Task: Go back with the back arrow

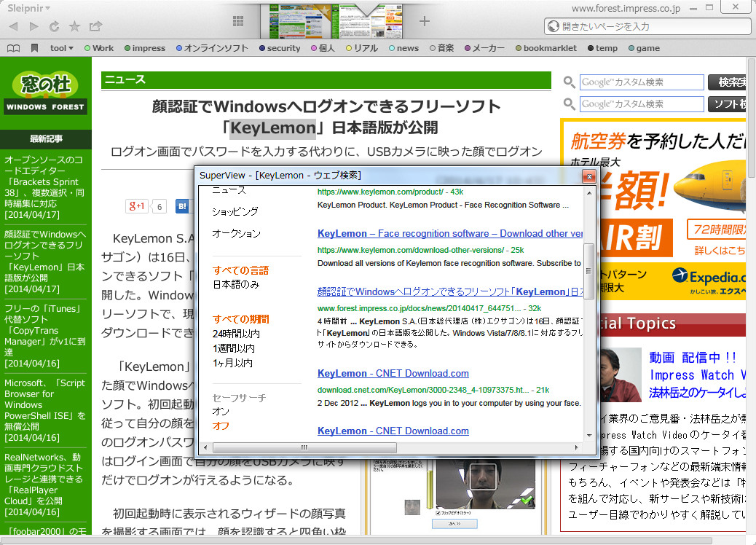Action: pyautogui.click(x=14, y=26)
